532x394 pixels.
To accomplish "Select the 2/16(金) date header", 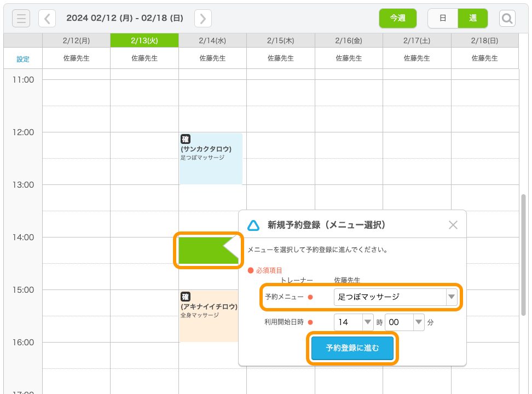I will (x=349, y=40).
